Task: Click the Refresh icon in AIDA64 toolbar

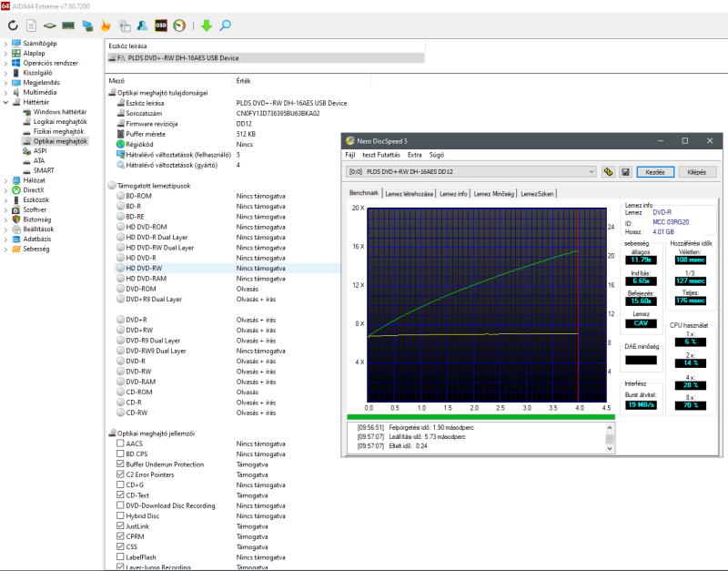Action: 13,25
